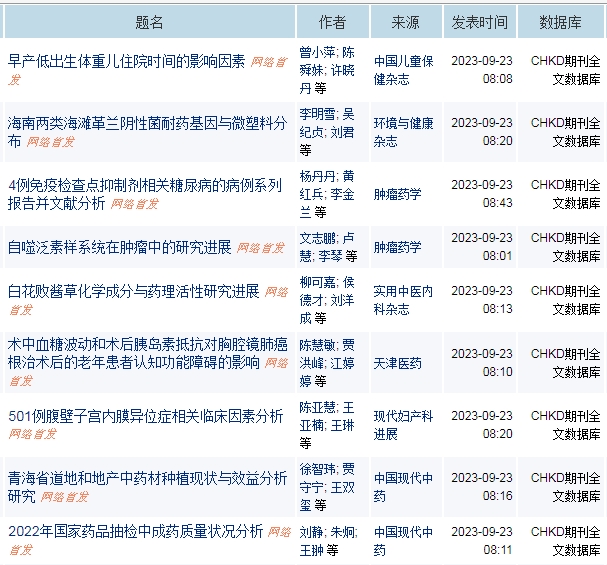This screenshot has height=565, width=607.
Task: Open the 白花败酱草化学成分与药理活性研究进展 article
Action: click(133, 292)
